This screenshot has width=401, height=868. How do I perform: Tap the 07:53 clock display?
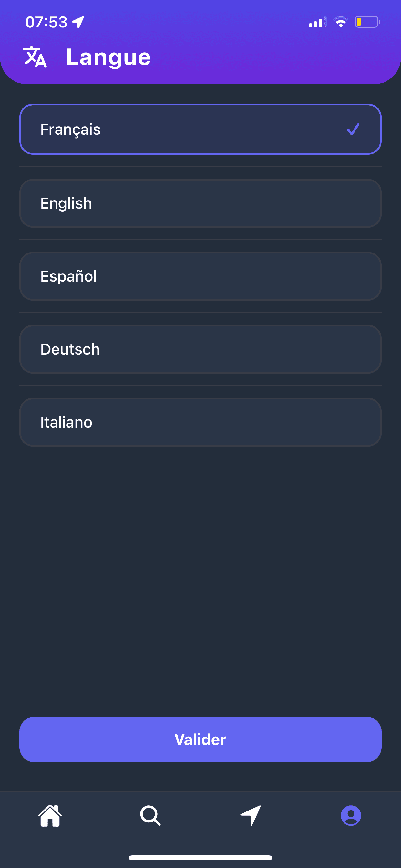pyautogui.click(x=46, y=22)
